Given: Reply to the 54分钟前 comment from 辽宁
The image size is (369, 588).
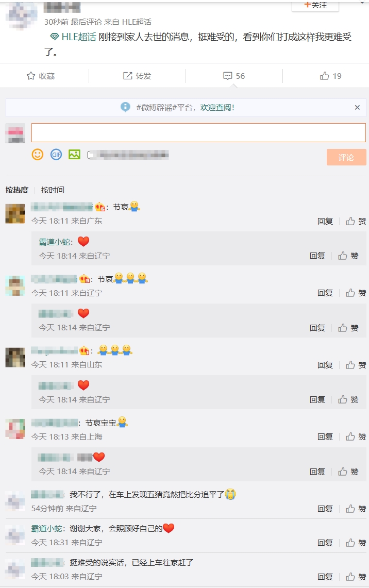Looking at the screenshot, I should (x=325, y=509).
